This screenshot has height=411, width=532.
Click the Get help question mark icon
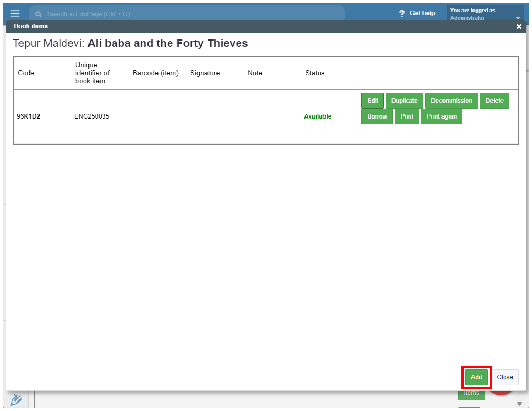[x=402, y=14]
